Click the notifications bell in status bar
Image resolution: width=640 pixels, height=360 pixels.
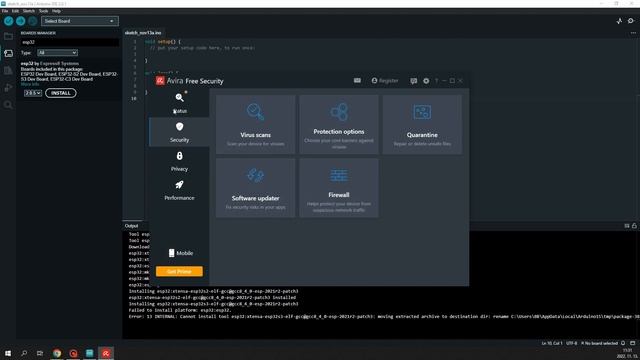[x=623, y=343]
